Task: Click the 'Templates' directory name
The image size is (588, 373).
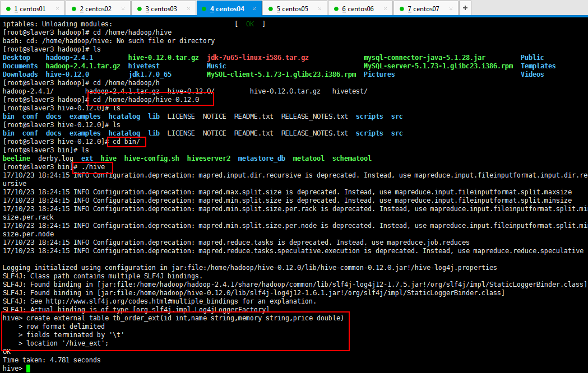Action: [538, 66]
